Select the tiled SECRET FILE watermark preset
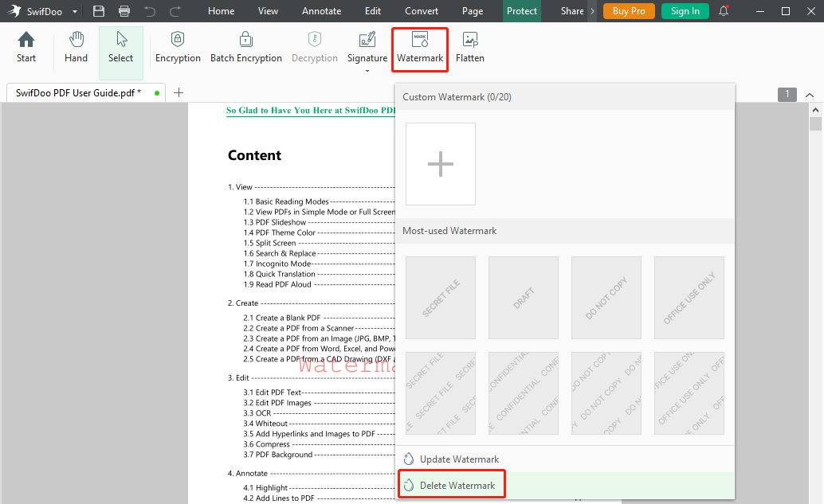This screenshot has height=504, width=824. pos(441,393)
